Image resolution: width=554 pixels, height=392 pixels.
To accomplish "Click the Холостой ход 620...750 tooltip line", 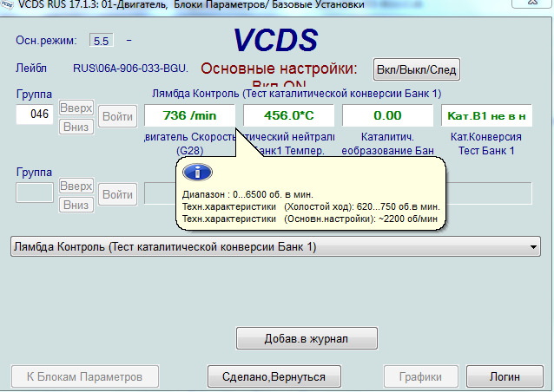I will (311, 206).
